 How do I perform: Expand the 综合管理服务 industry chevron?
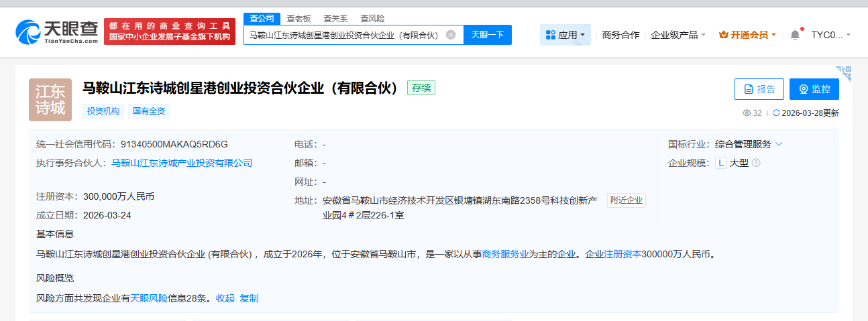(779, 144)
